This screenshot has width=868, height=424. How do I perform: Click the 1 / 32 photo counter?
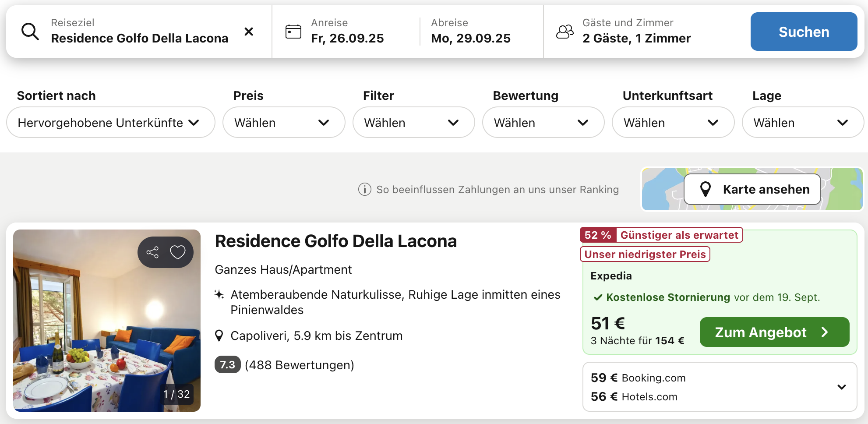[176, 394]
